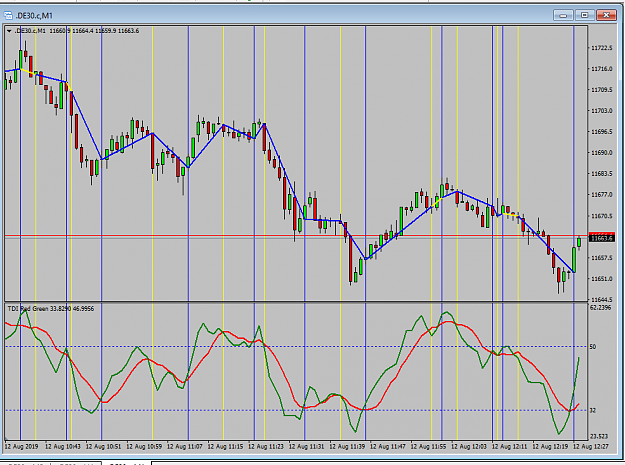Click the indicator level 50 label
This screenshot has width=625, height=465.
(x=593, y=347)
